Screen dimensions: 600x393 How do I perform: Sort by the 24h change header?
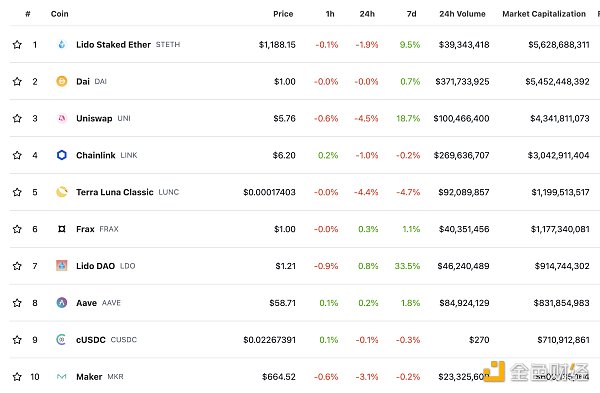[x=367, y=14]
